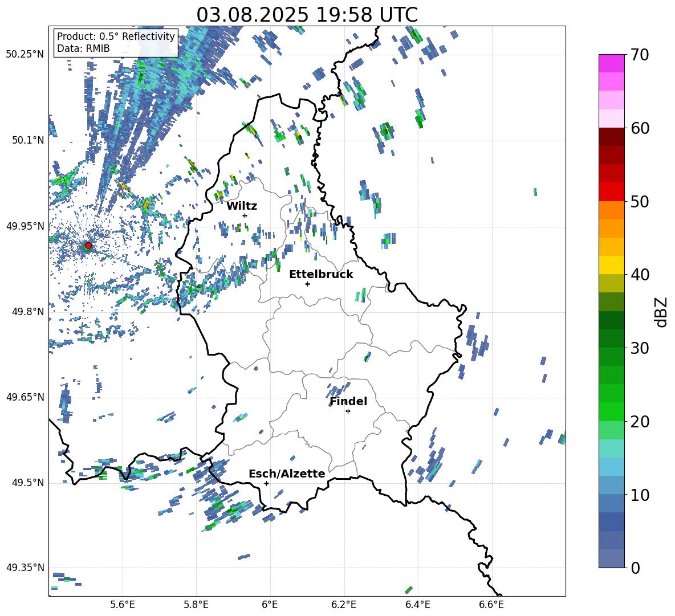Click the latitude label 49.95°N
Image resolution: width=675 pixels, height=616 pixels.
coord(25,226)
